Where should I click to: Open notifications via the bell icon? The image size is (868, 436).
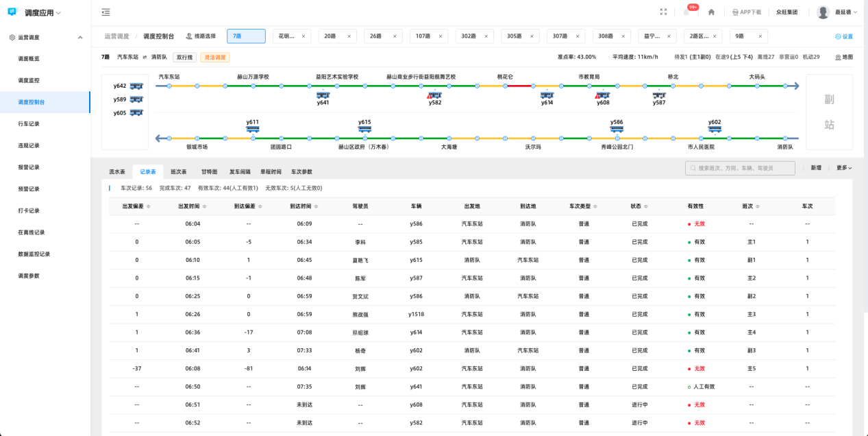(686, 12)
